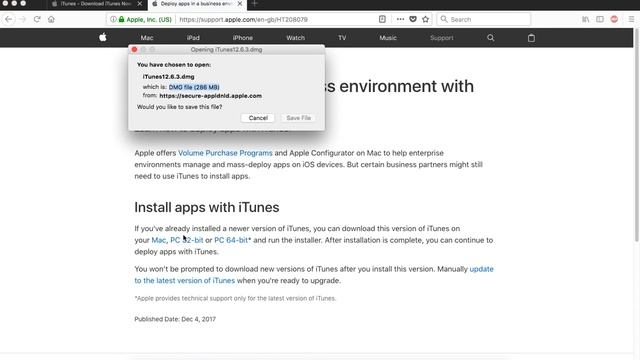Click the Apple logo in site navigation
Viewport: 640px width, 360px height.
point(102,38)
